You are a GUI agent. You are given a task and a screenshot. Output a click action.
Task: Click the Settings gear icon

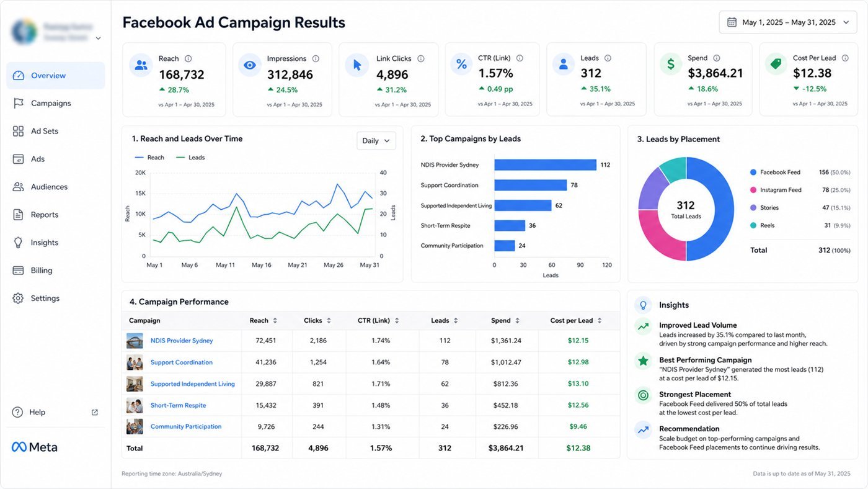pyautogui.click(x=18, y=298)
